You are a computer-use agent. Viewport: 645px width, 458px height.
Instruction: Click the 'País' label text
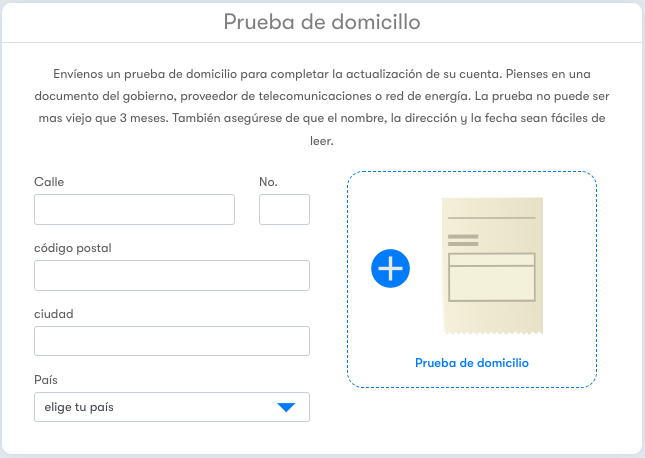coord(46,379)
